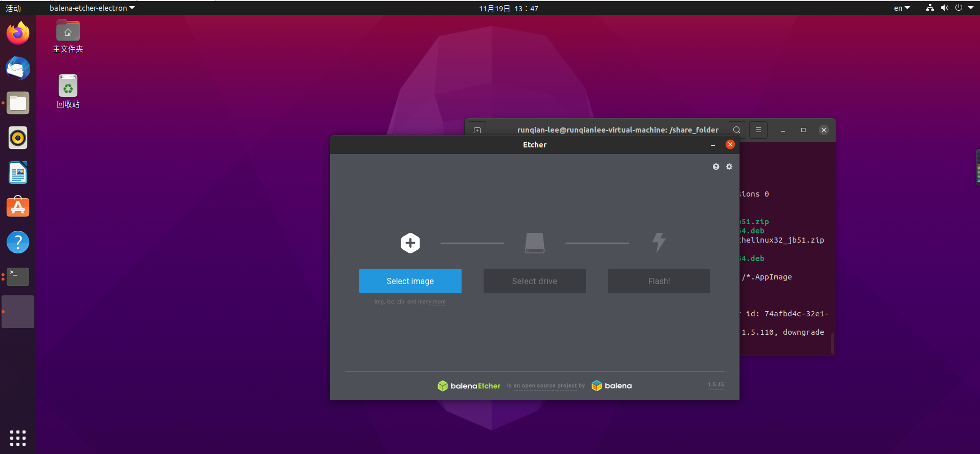
Task: Open the terminal hamburger menu
Action: 758,130
